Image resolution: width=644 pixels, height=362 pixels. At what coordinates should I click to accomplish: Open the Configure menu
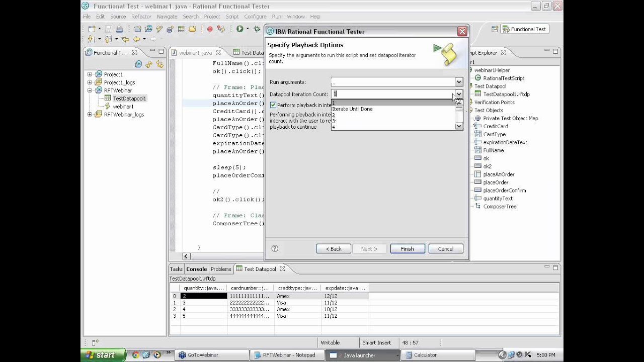point(255,17)
